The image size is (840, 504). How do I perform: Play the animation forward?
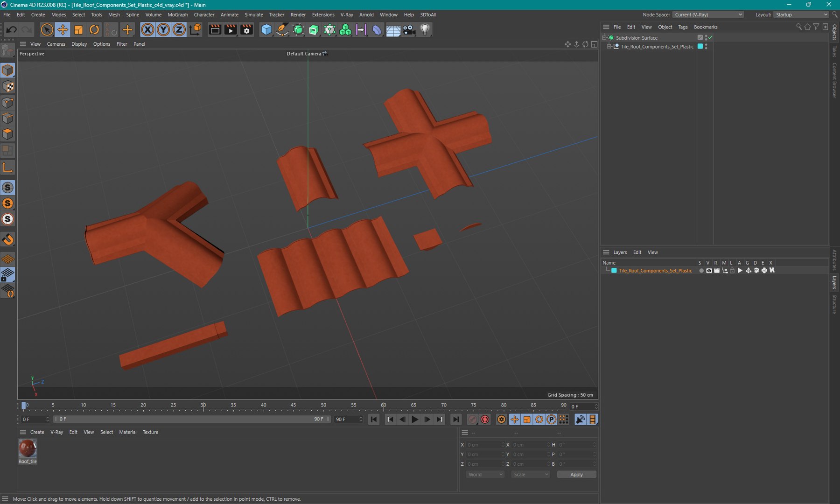(x=414, y=420)
